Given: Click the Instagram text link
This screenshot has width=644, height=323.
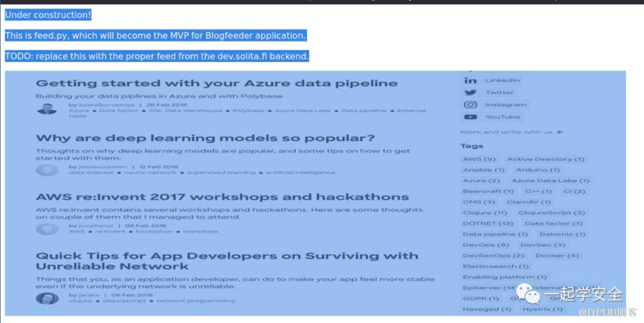Looking at the screenshot, I should click(506, 105).
